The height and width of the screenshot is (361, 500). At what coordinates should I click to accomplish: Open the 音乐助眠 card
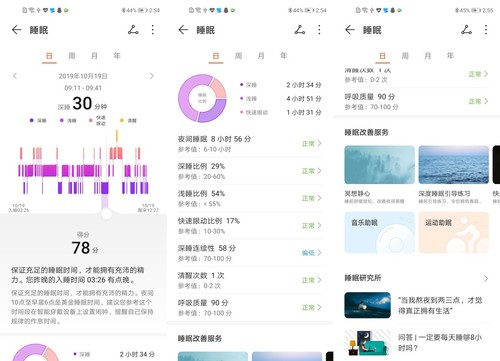click(x=379, y=232)
